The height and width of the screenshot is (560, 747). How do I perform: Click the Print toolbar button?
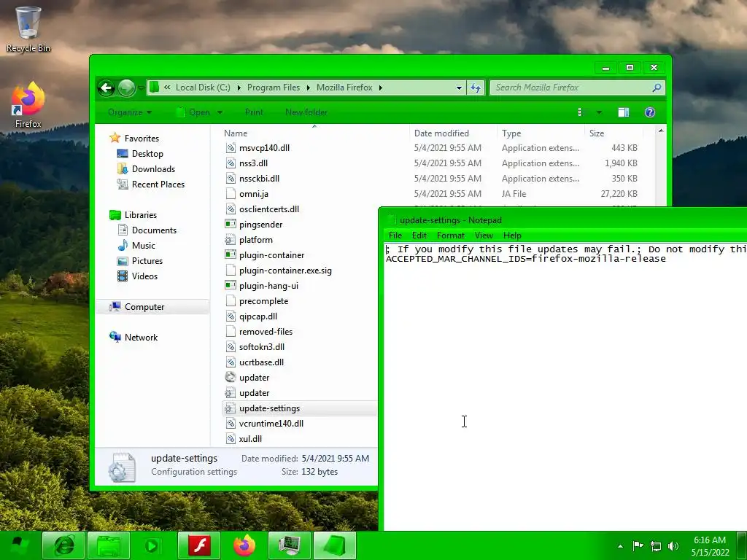coord(254,112)
